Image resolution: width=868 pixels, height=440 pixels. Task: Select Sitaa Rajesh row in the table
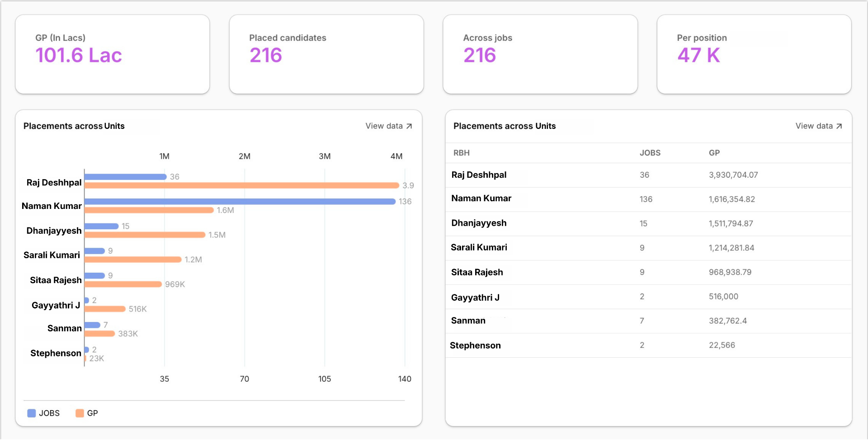point(649,273)
